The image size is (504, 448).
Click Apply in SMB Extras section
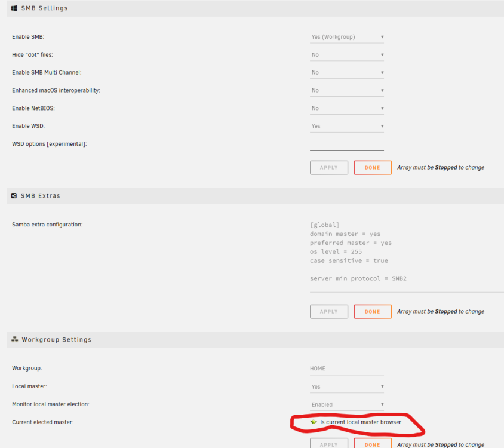point(329,312)
